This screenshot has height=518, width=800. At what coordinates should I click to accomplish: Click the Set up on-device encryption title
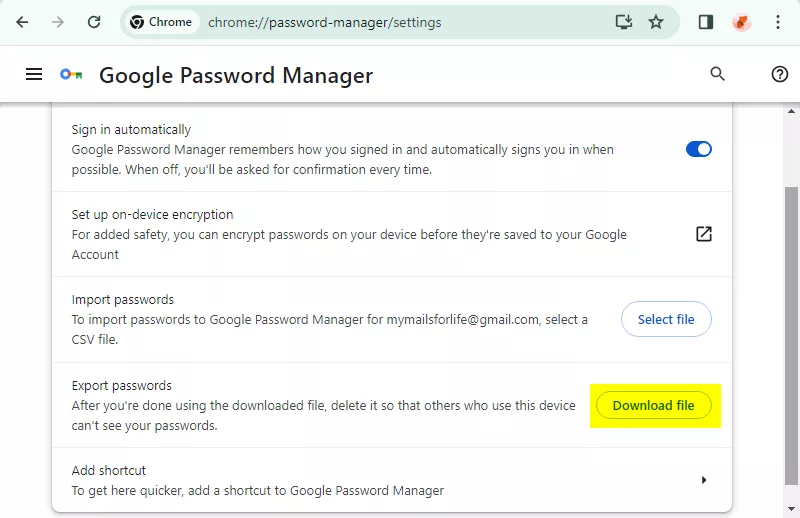(152, 214)
